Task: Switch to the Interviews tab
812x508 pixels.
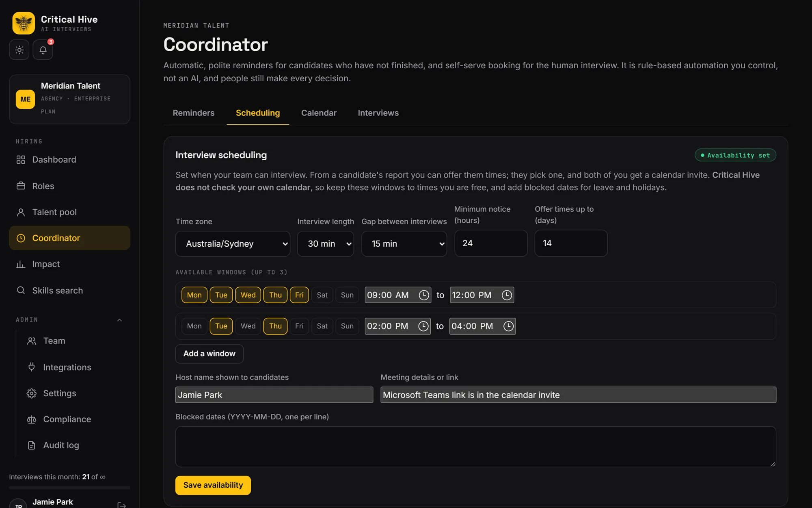Action: point(378,113)
